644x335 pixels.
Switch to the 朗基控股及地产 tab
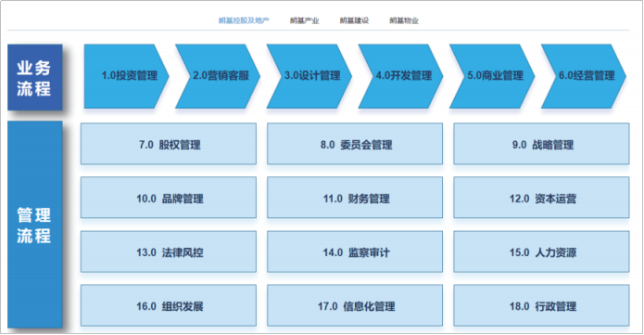tap(244, 20)
